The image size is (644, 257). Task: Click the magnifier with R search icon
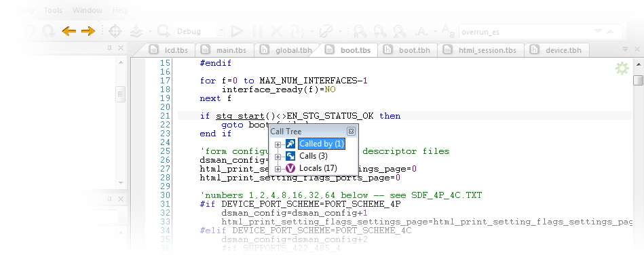tap(360, 31)
